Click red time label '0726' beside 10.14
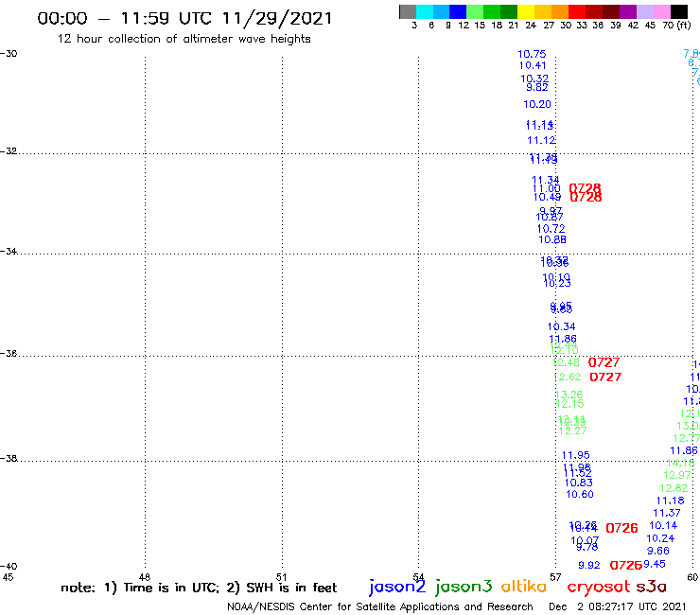The width and height of the screenshot is (700, 615). 621,528
